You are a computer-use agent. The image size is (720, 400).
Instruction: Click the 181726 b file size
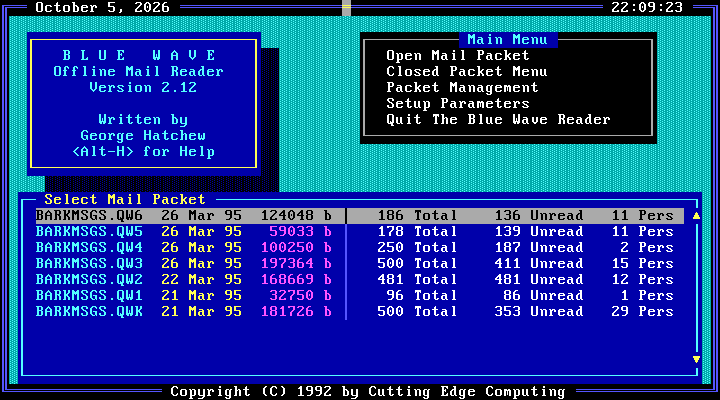(x=296, y=312)
